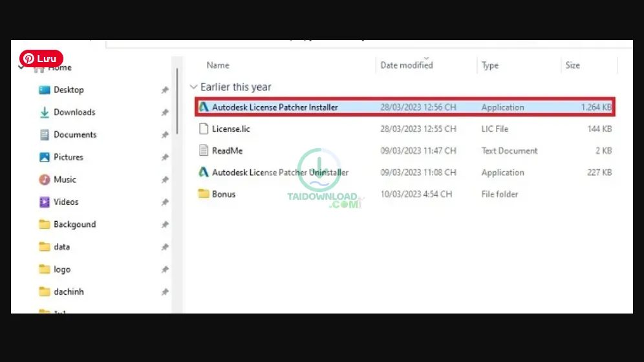The image size is (644, 362).
Task: Click the date 28/03/2023 12:55 CH
Action: point(418,129)
